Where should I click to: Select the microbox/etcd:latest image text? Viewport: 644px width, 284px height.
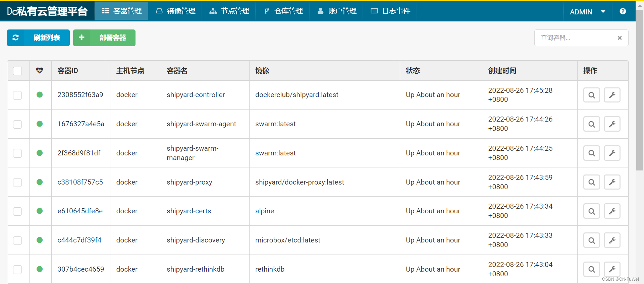288,240
